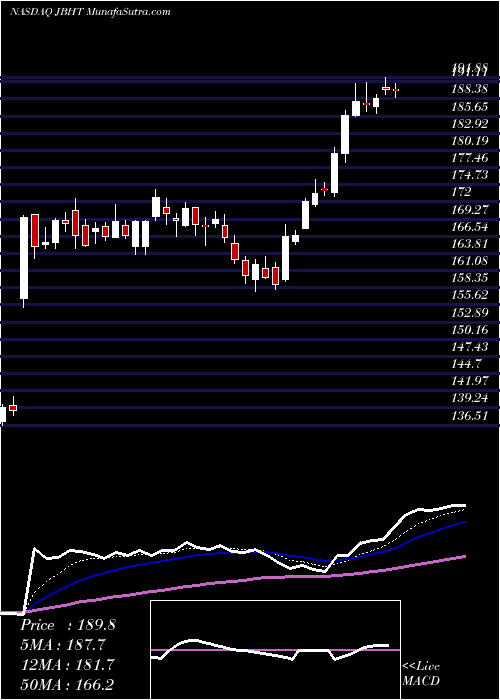Click the 172 price label
The width and height of the screenshot is (500, 700).
click(x=461, y=192)
